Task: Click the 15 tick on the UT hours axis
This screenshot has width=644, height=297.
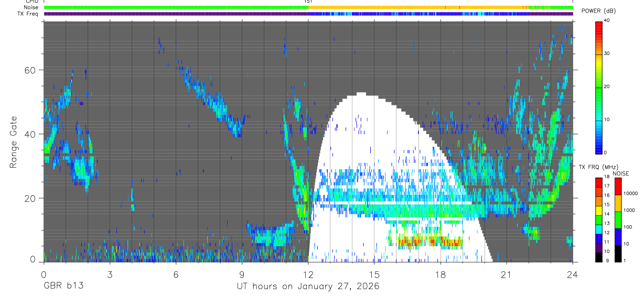Action: 374,274
